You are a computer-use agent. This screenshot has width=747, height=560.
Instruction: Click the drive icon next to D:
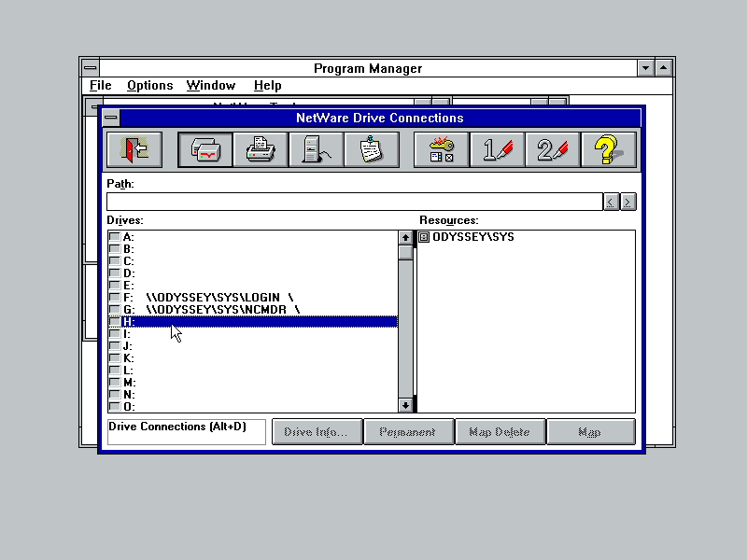(x=114, y=273)
